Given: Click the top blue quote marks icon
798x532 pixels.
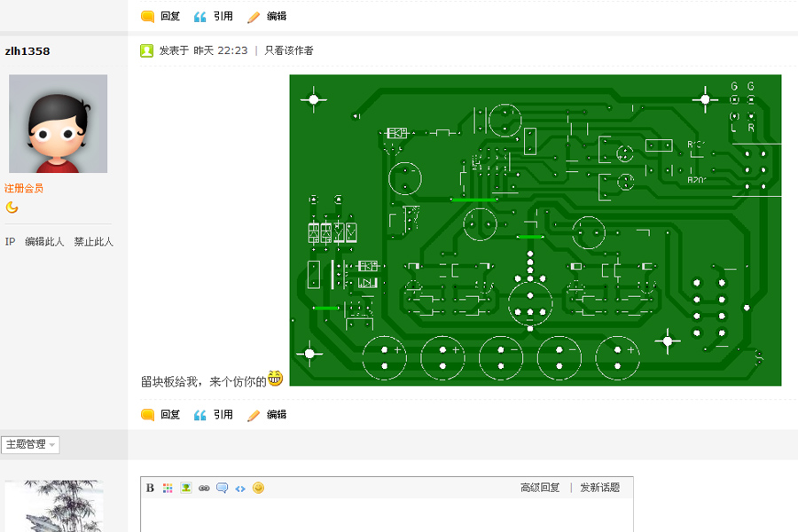Looking at the screenshot, I should click(200, 17).
